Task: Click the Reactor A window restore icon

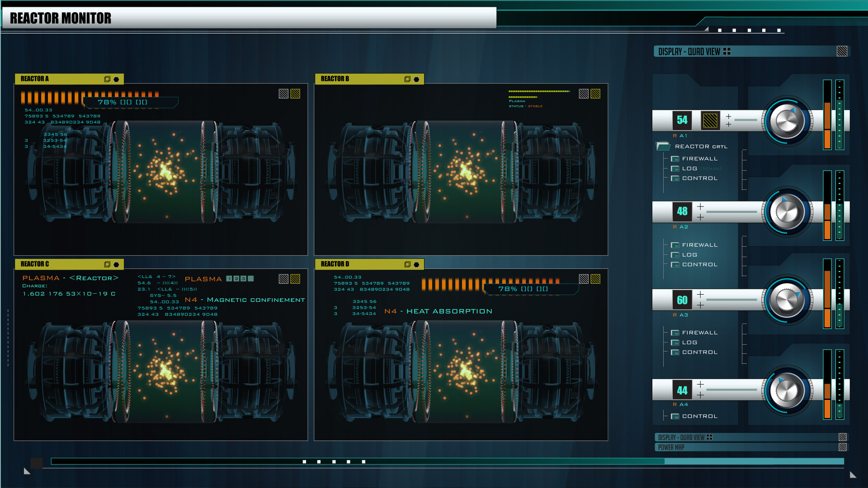Action: [107, 79]
